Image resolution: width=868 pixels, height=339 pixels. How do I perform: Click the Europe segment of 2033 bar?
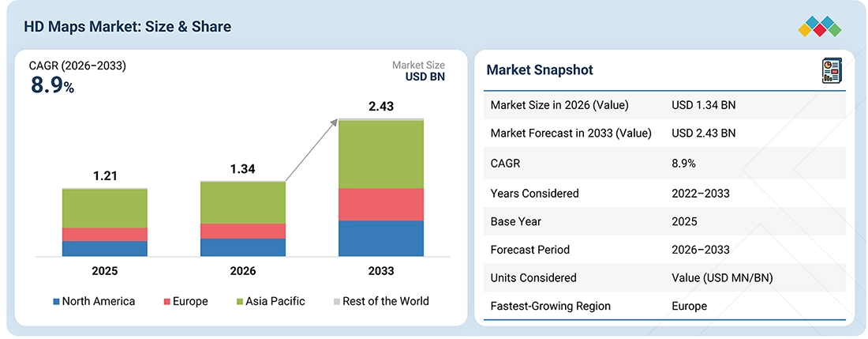tap(381, 205)
